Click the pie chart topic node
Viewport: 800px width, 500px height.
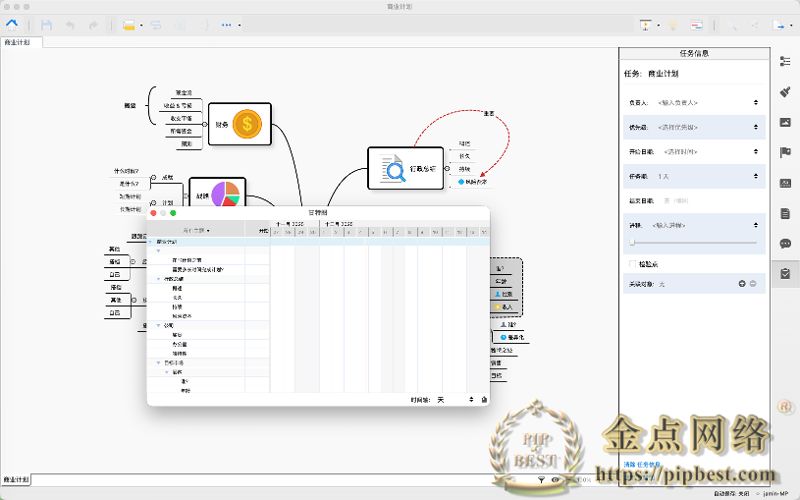coord(217,193)
